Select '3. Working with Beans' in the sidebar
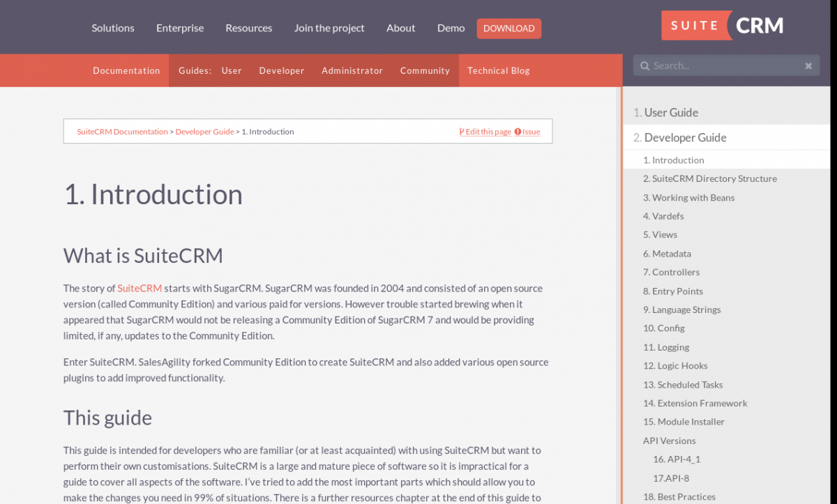The height and width of the screenshot is (504, 837). point(688,197)
